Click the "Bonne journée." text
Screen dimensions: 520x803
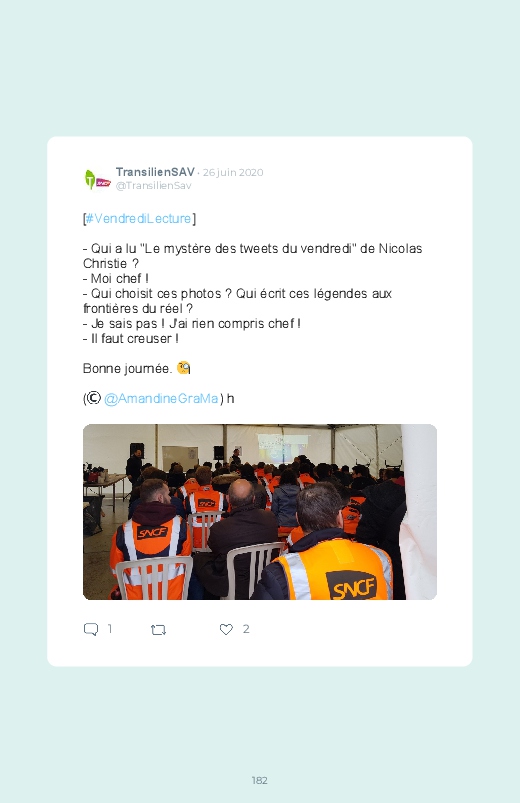(128, 368)
